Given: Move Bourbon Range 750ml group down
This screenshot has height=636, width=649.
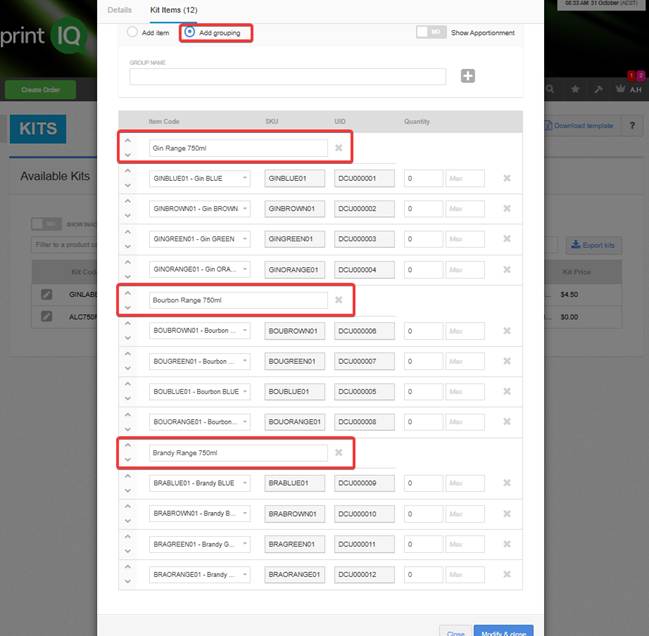Looking at the screenshot, I should 128,307.
